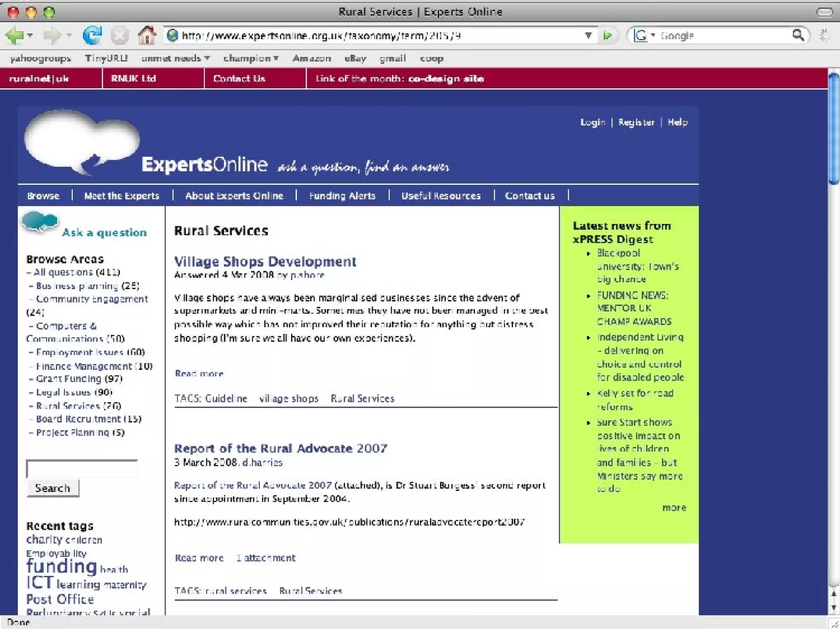Open the Funding Alerts nav item
840x630 pixels.
pos(342,196)
